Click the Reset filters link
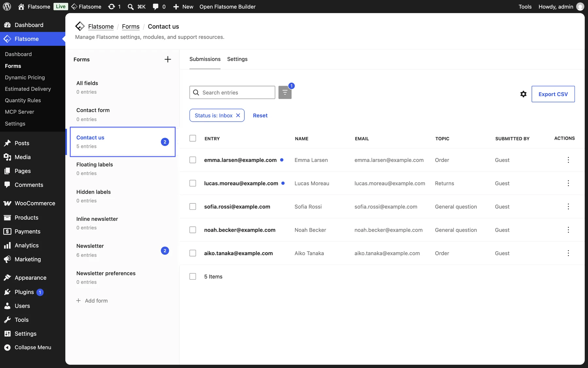This screenshot has width=588, height=368. pyautogui.click(x=260, y=115)
